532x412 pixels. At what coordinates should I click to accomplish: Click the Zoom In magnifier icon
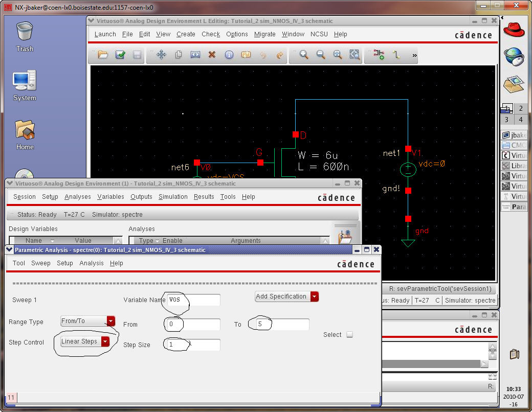pyautogui.click(x=304, y=55)
